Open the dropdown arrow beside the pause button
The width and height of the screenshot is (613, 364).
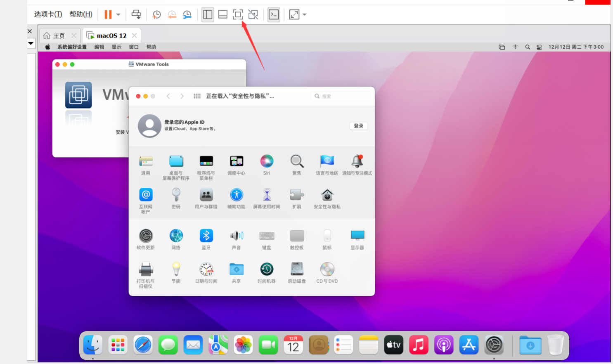click(118, 14)
